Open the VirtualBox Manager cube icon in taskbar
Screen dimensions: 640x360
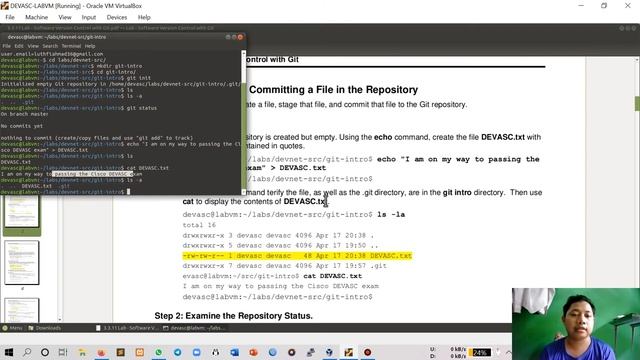pos(329,352)
